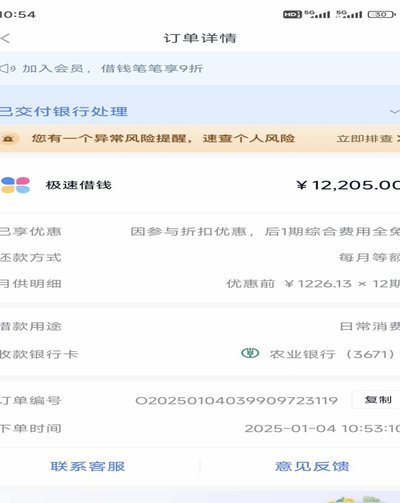Click 立即排查 in the risk banner
This screenshot has height=503, width=400.
pos(364,138)
